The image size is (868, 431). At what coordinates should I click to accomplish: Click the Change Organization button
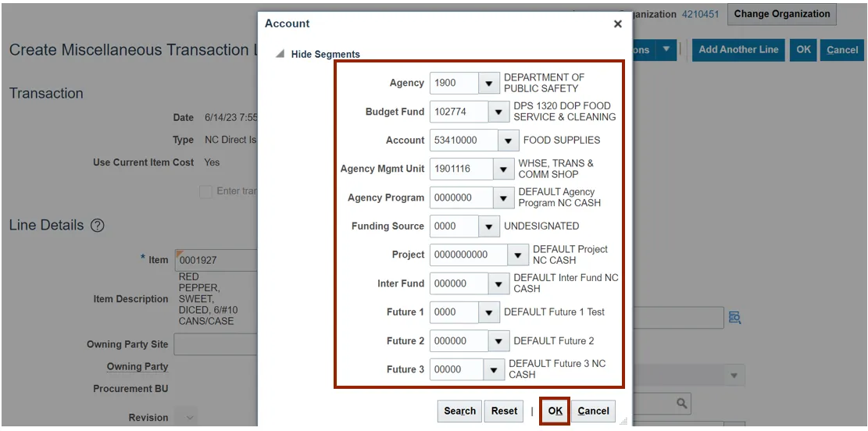click(781, 14)
